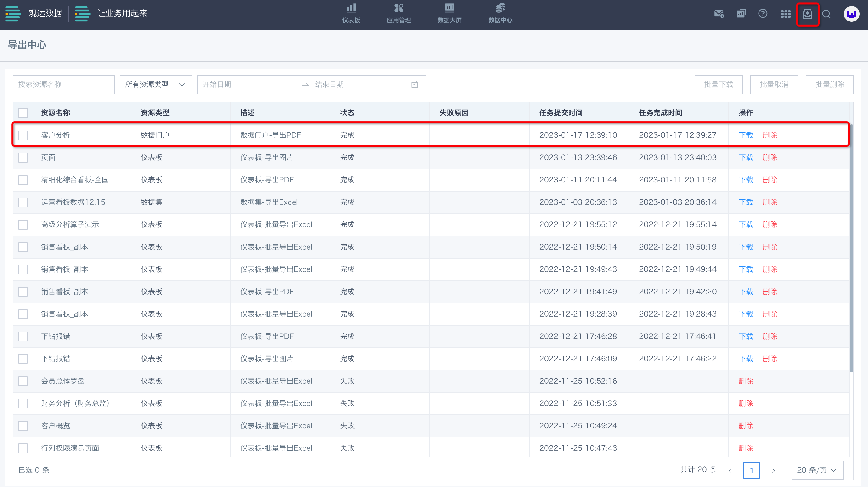Viewport: 868px width, 487px height.
Task: Download the 精细化综合看板-全国 PDF export
Action: 746,180
